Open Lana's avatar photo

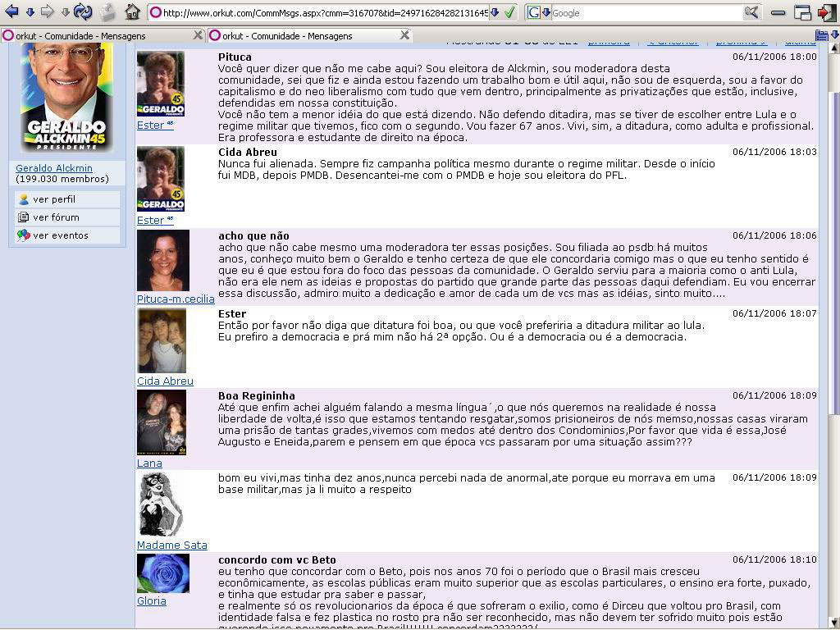click(x=162, y=422)
